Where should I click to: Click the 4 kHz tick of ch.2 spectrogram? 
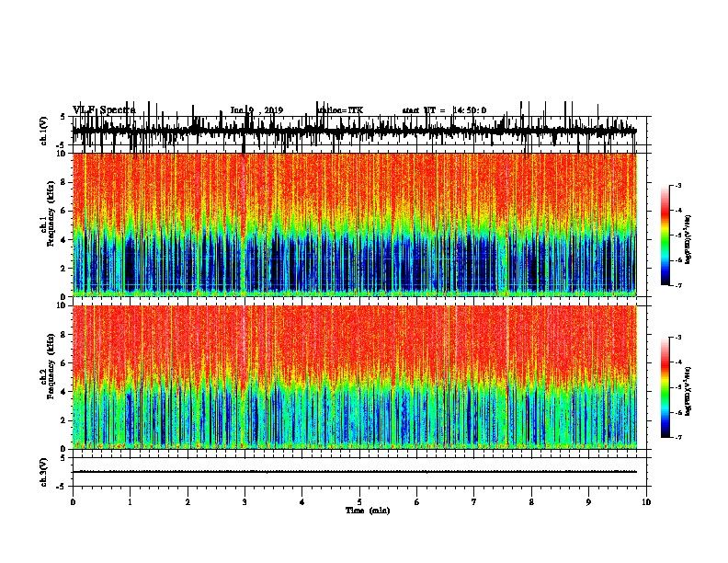[63, 392]
